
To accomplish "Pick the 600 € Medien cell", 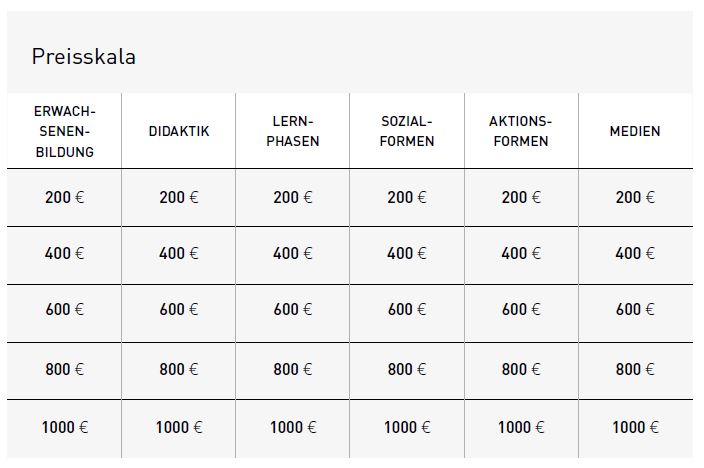I will [635, 310].
